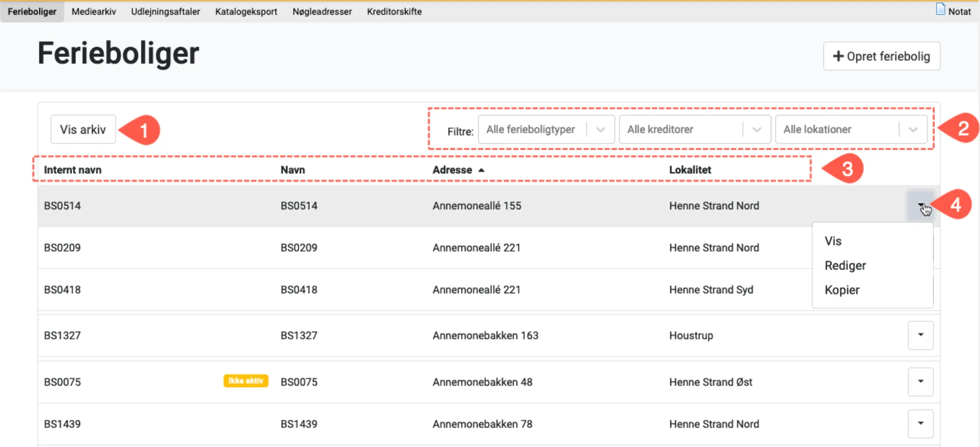The width and height of the screenshot is (980, 447).
Task: Expand the actions menu for BS1439
Action: [920, 423]
